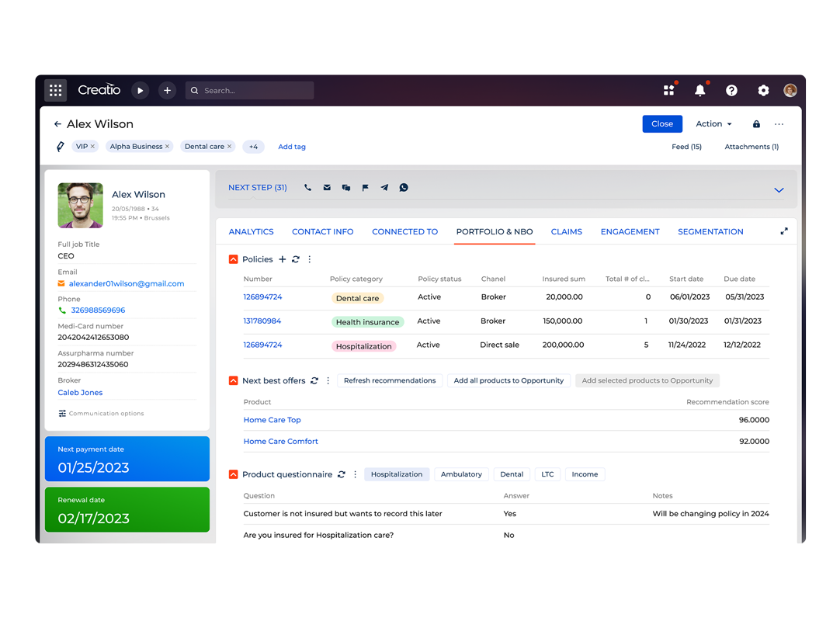Viewport: 840px width, 621px height.
Task: Add a new policy with plus icon
Action: coord(283,259)
